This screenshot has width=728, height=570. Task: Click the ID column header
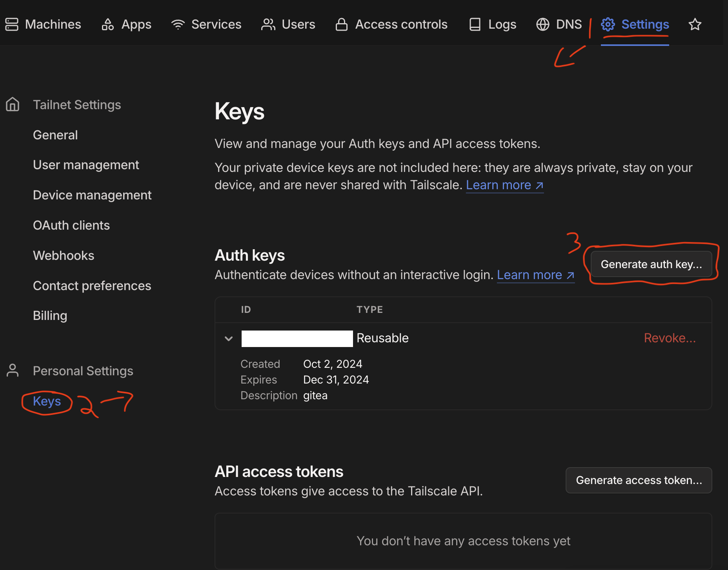(x=246, y=310)
